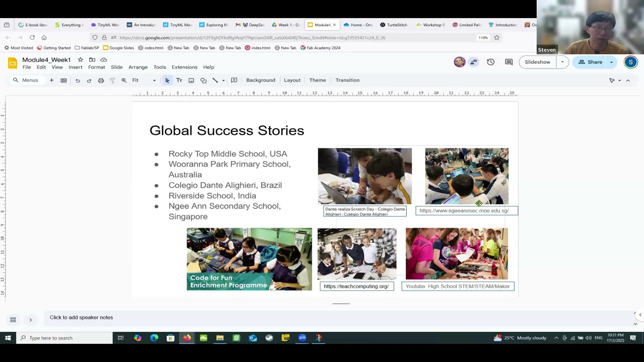Click the Global Success Stories title
Image resolution: width=644 pixels, height=362 pixels.
(x=227, y=131)
